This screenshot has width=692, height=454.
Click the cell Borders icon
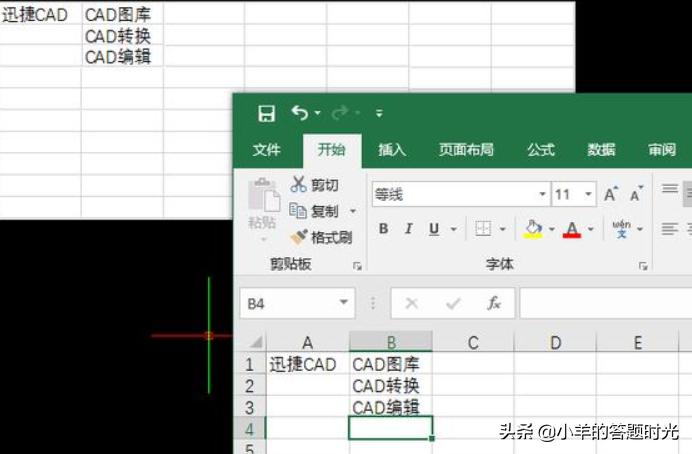(x=483, y=229)
